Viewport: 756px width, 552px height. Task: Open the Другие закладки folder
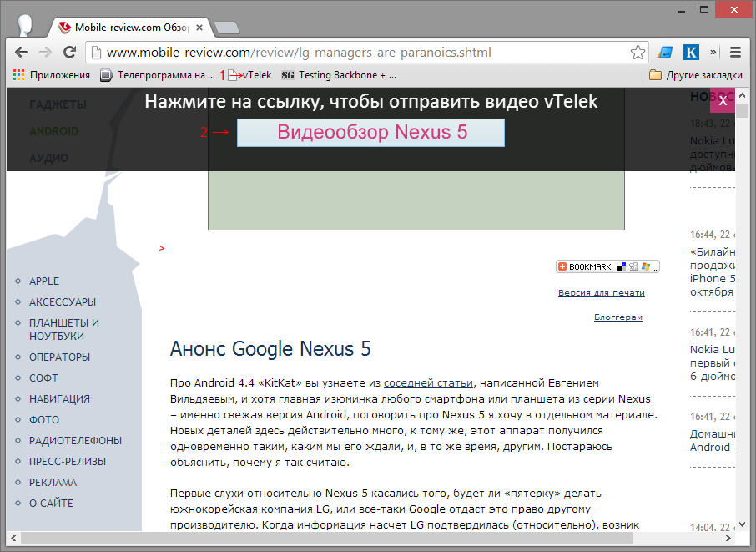(696, 75)
